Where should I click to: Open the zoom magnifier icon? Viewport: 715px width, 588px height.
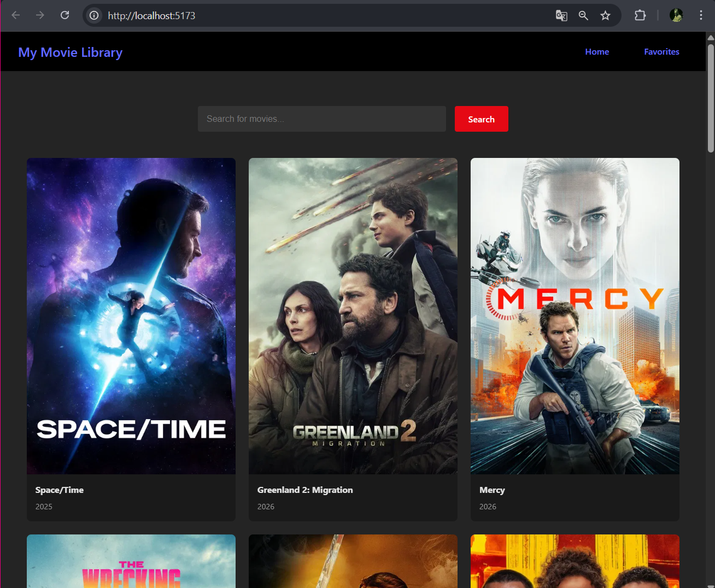coord(583,15)
